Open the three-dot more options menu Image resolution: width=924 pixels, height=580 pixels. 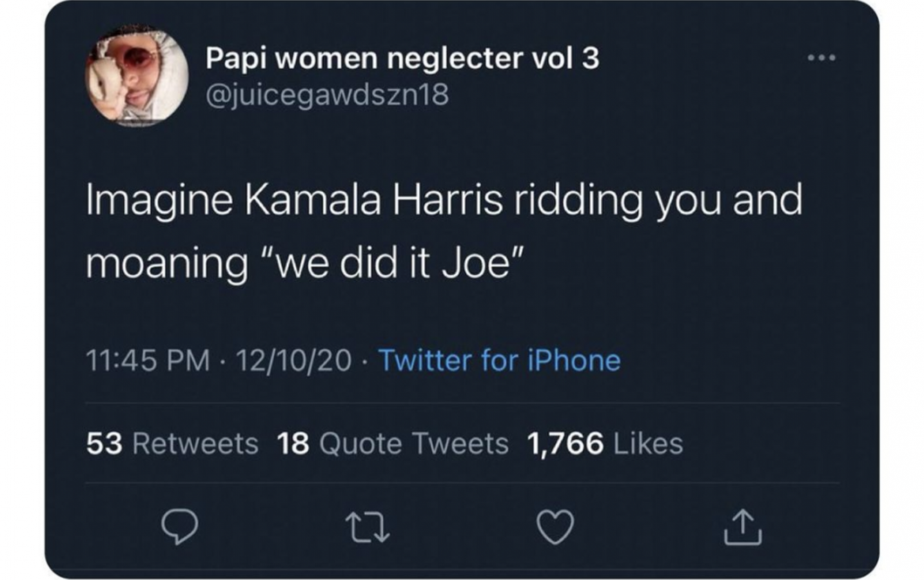click(x=821, y=58)
